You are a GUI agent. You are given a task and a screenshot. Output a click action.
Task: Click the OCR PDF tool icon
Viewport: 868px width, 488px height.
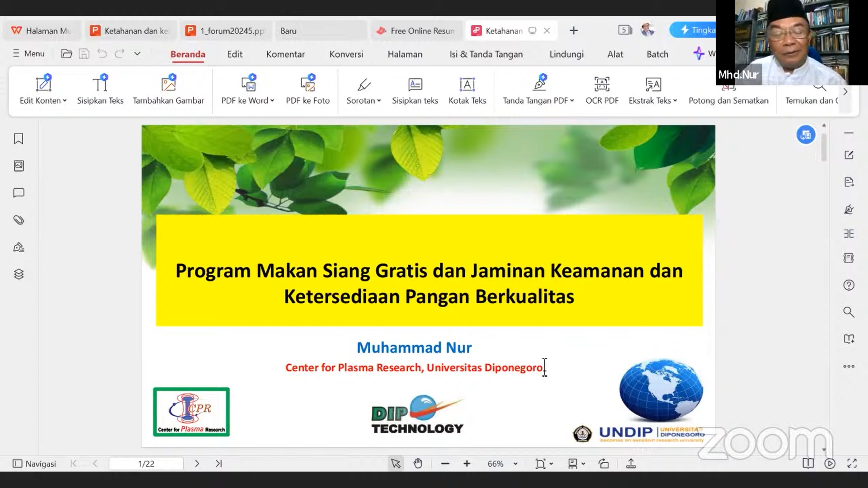click(x=602, y=84)
